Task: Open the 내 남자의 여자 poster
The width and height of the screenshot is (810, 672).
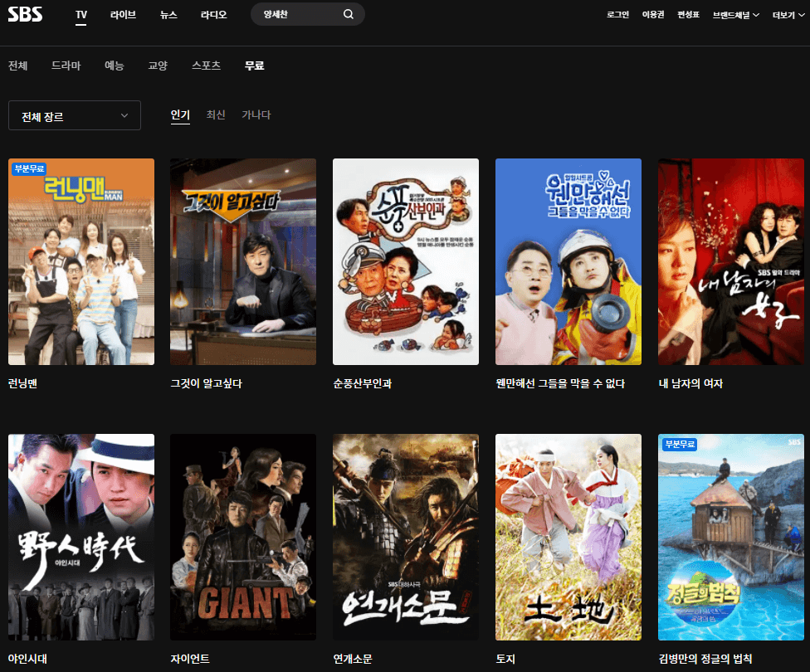Action: click(731, 261)
